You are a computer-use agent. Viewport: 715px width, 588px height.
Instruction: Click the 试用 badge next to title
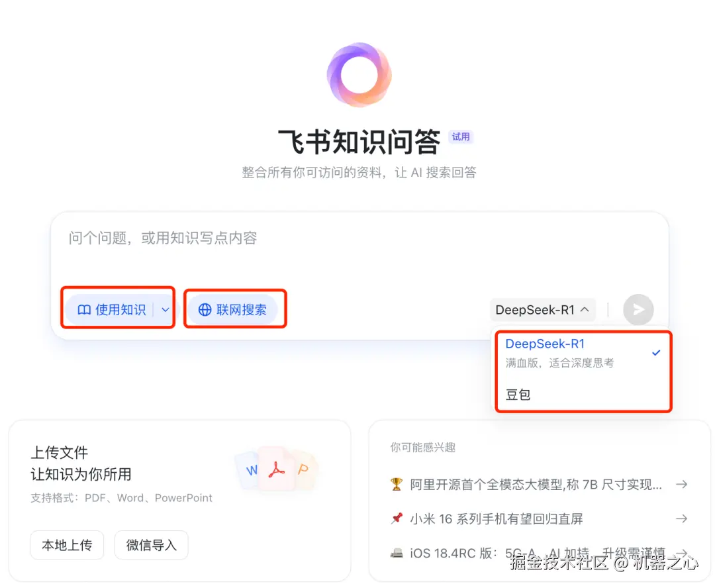[461, 137]
